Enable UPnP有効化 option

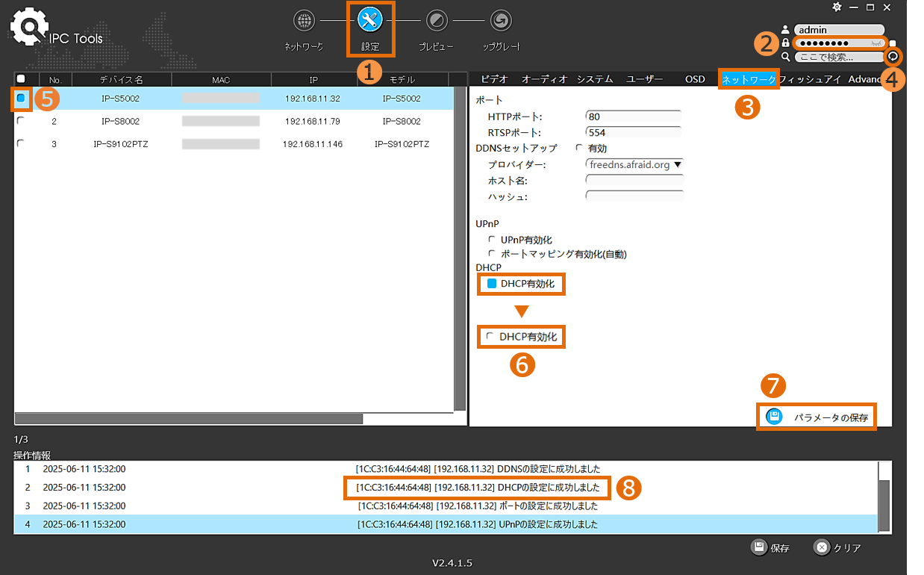tap(491, 239)
